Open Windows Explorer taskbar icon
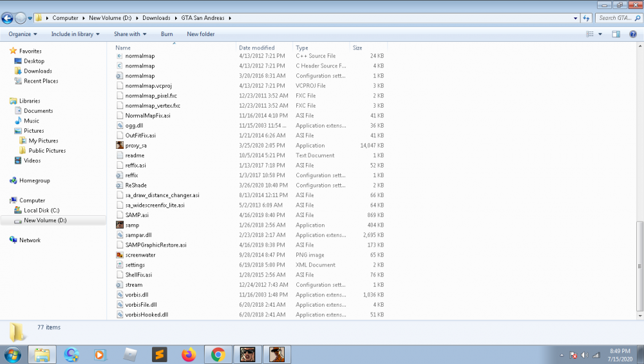644x364 pixels. coord(42,354)
